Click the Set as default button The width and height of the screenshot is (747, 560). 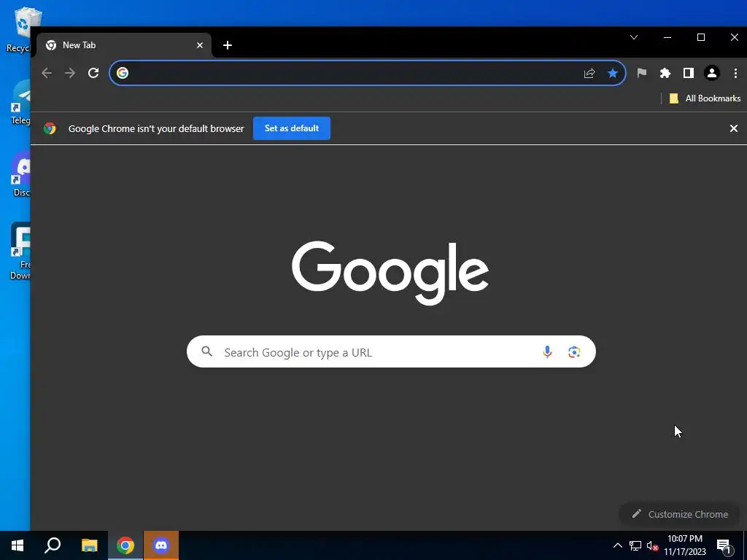[292, 128]
